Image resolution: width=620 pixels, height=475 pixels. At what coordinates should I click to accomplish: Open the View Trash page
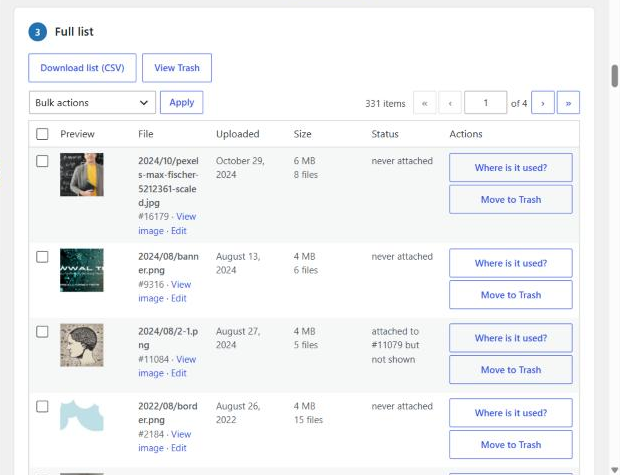[177, 68]
